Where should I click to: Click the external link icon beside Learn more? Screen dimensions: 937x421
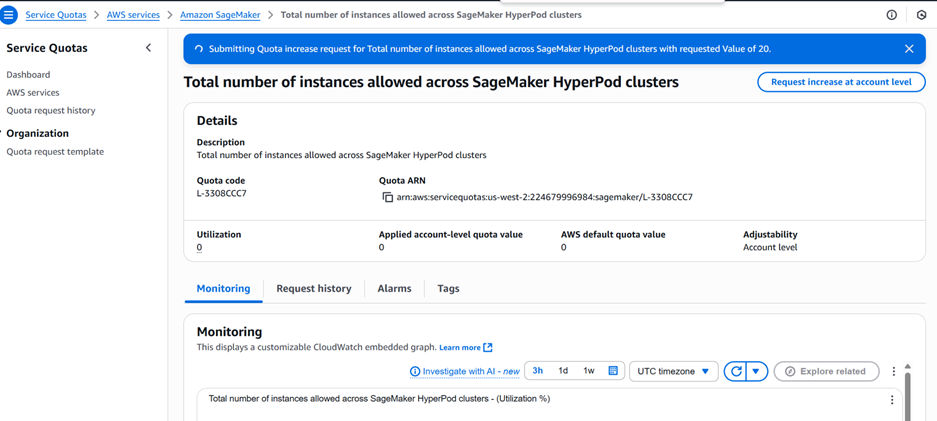488,347
